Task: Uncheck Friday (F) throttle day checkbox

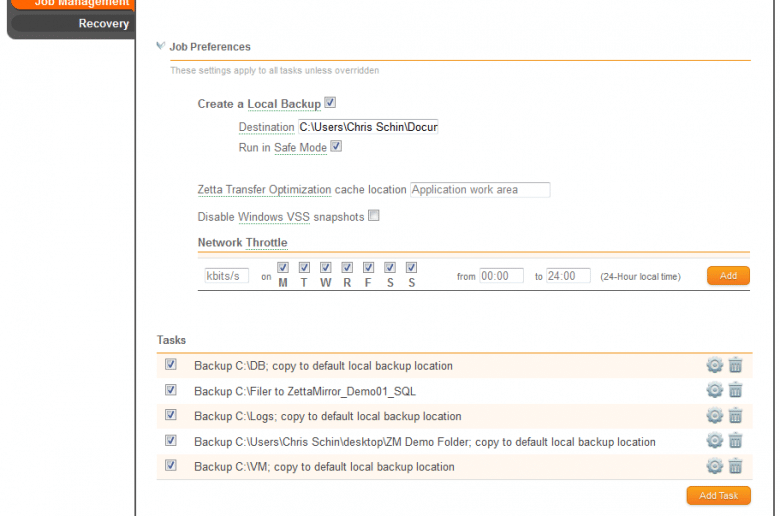Action: 368,268
